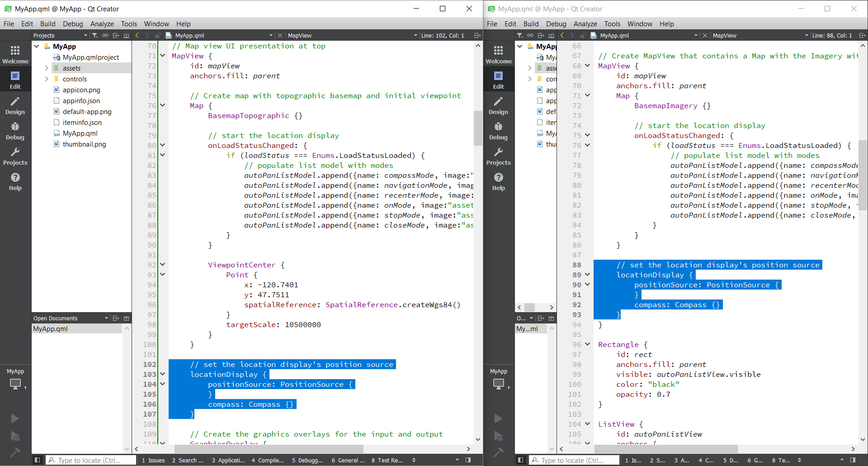Split left editor view
The image size is (868, 466).
point(477,35)
